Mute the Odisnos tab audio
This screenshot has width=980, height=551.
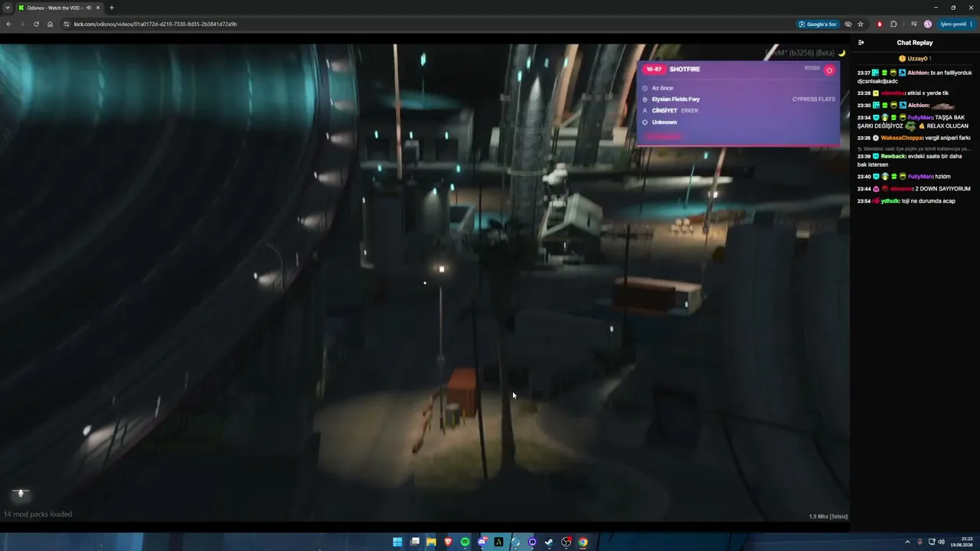click(x=89, y=8)
